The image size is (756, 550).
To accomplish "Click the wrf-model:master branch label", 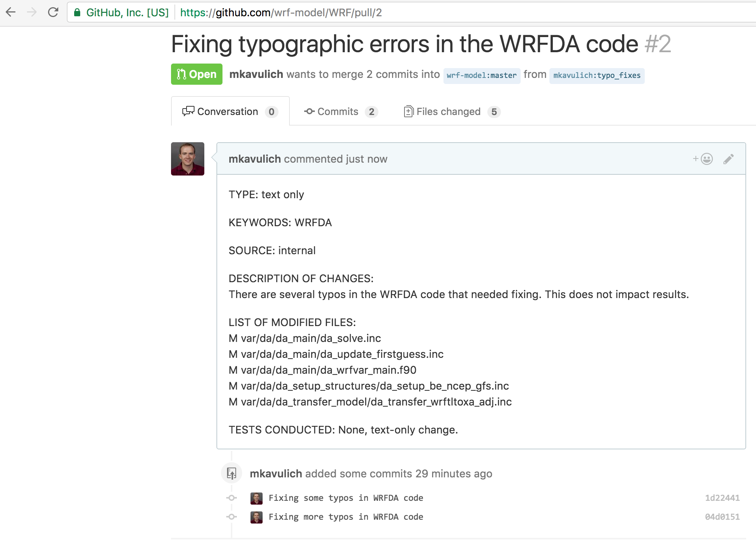I will [x=481, y=75].
